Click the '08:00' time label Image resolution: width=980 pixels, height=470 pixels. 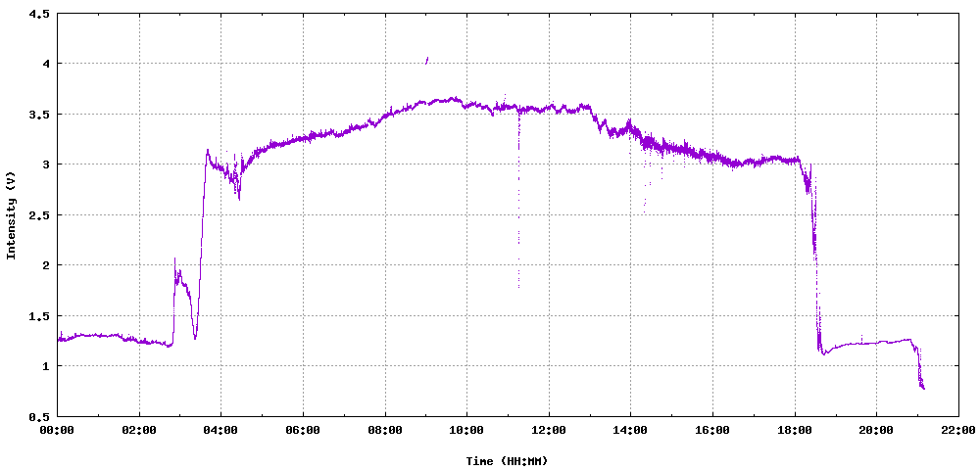(x=385, y=430)
